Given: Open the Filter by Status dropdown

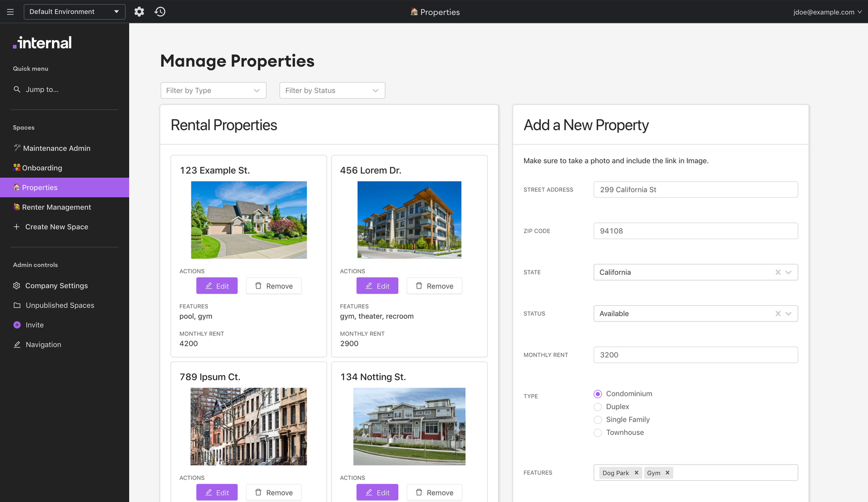Looking at the screenshot, I should [332, 91].
